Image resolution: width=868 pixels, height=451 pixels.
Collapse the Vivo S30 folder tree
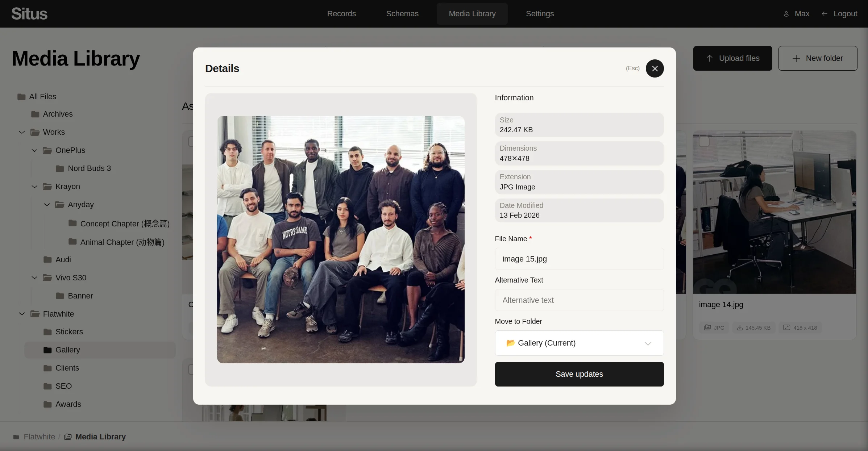tap(35, 277)
